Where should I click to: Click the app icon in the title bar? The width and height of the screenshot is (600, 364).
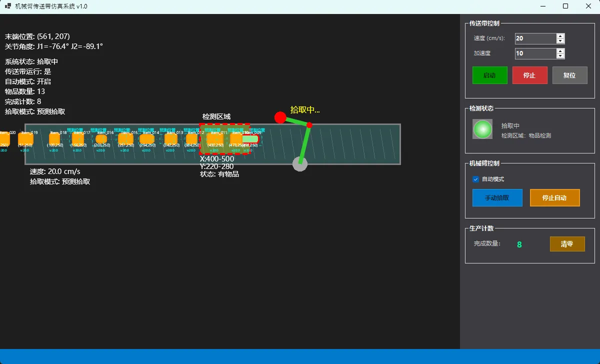tap(8, 6)
